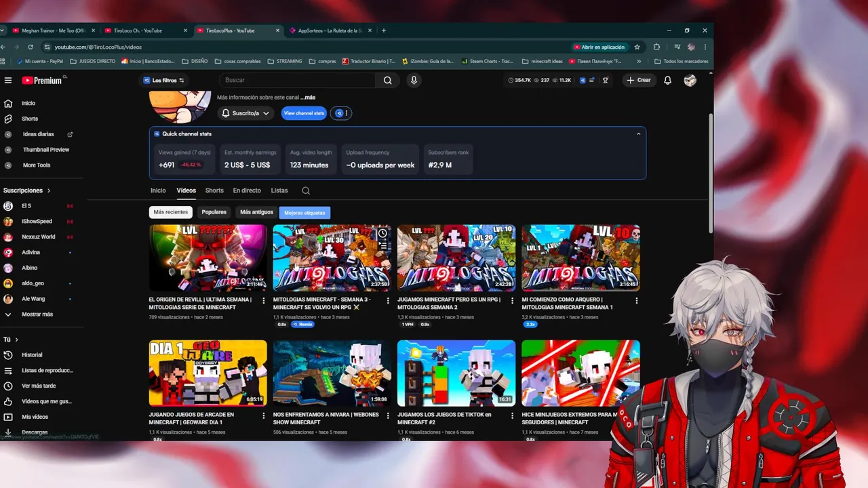Select Mejores etiquetas filter chip
The image size is (868, 488).
[304, 212]
